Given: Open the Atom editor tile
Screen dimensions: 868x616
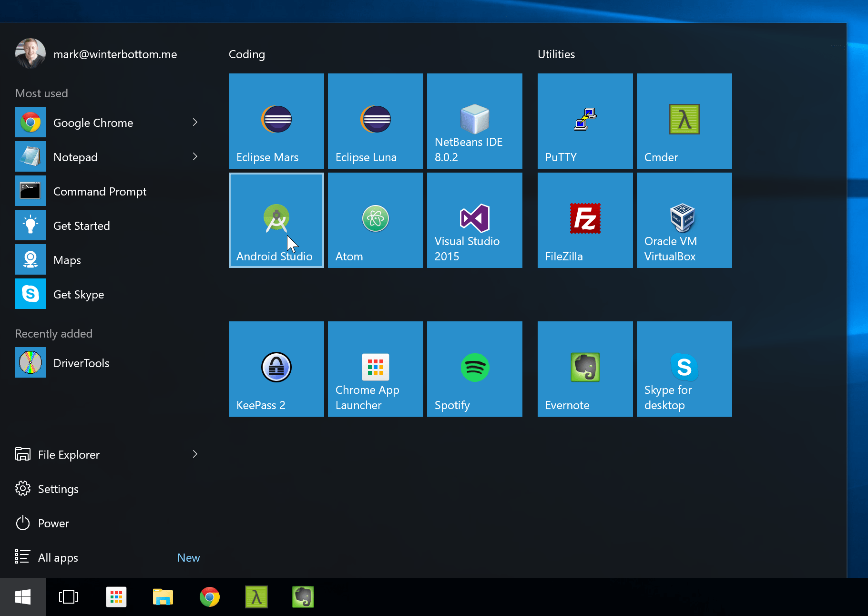Looking at the screenshot, I should (x=375, y=220).
